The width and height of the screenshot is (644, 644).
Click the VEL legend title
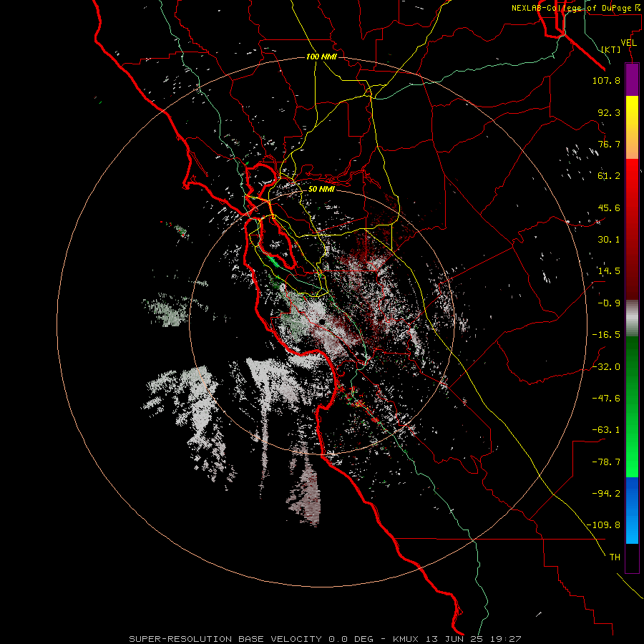(629, 43)
